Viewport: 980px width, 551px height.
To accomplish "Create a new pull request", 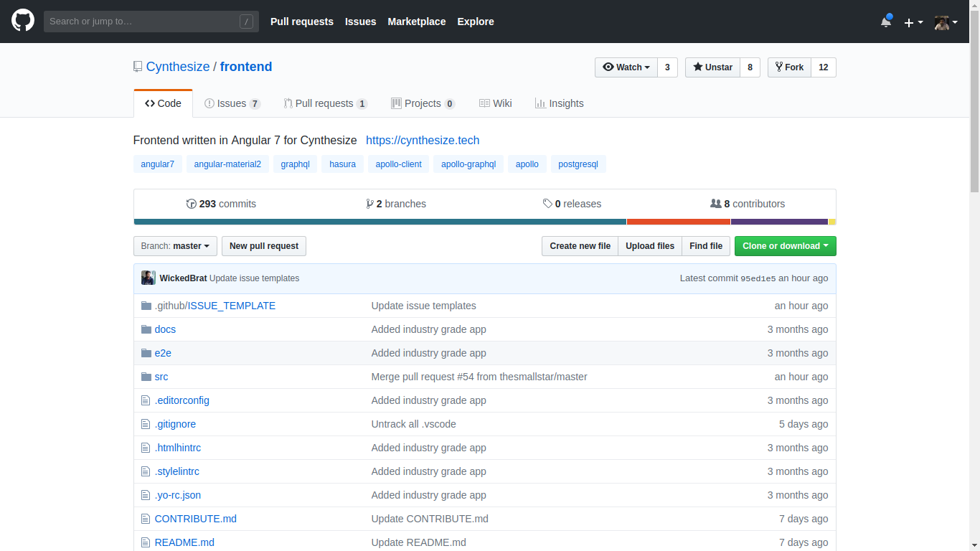I will point(263,245).
